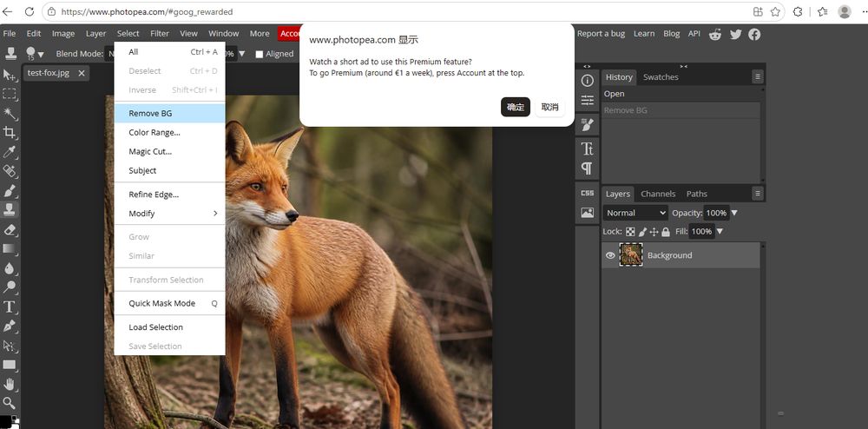Screen dimensions: 868x429
Task: Open the image Layer Comps panel icon
Action: [x=588, y=213]
